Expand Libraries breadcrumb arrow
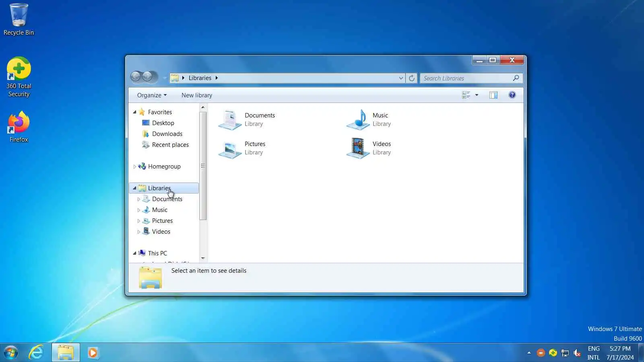 click(217, 78)
